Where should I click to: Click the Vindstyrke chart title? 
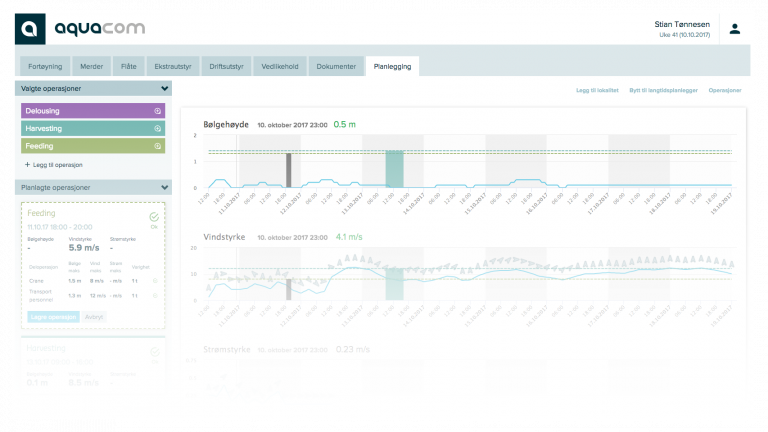tap(224, 237)
